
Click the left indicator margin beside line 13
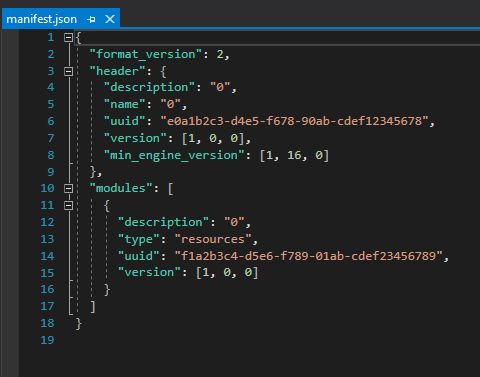coord(10,239)
